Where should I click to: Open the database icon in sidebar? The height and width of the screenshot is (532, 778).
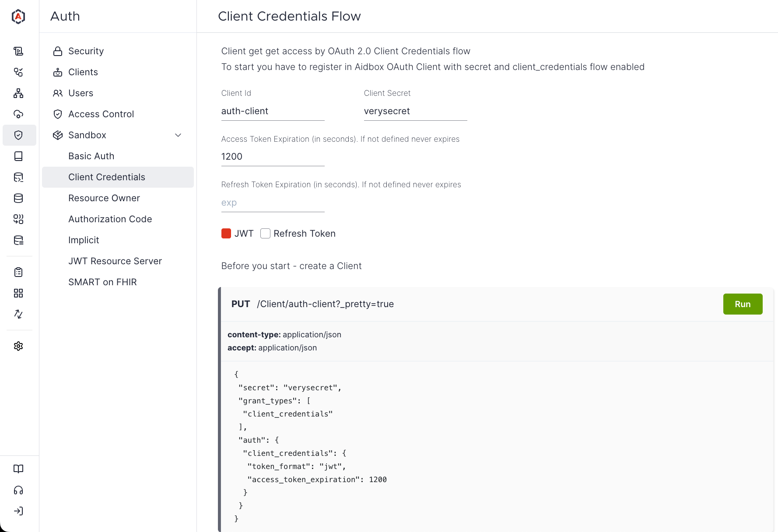[18, 198]
